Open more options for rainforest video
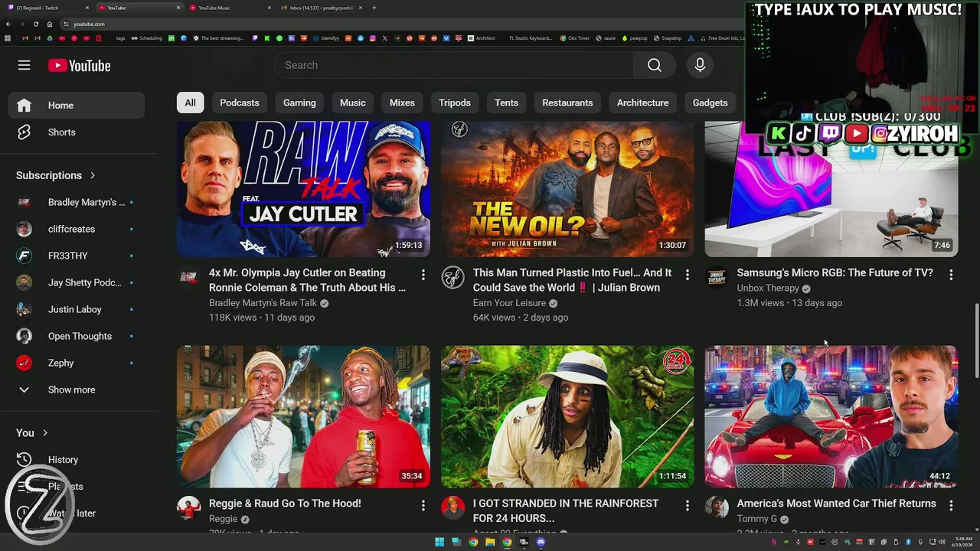Screen dimensions: 980x551 (x=687, y=505)
